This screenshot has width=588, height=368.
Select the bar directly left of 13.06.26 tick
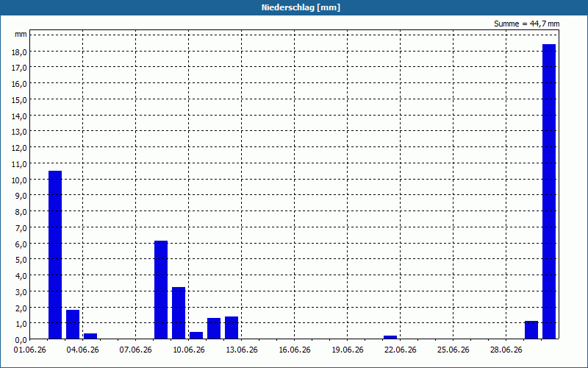pyautogui.click(x=232, y=328)
